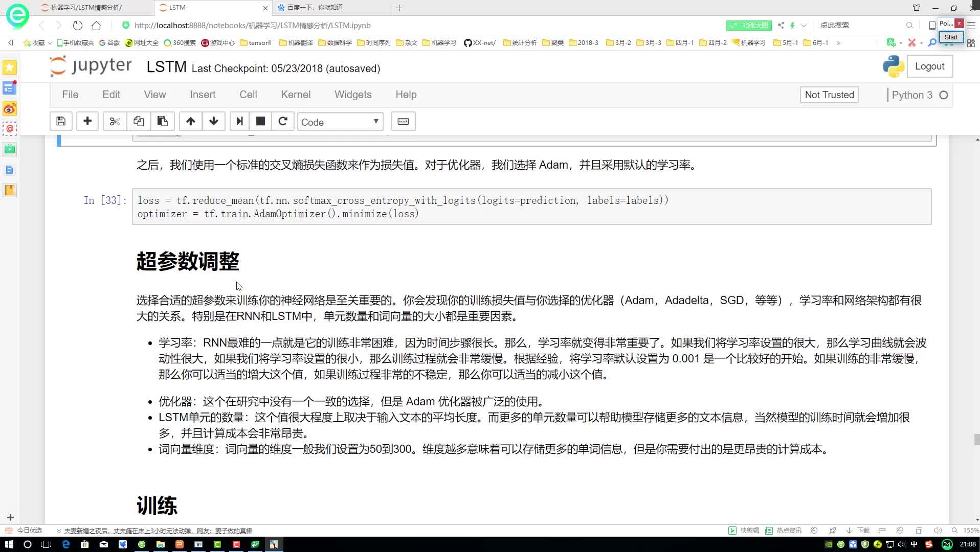Open the Cell menu
This screenshot has height=552, width=980.
point(248,95)
